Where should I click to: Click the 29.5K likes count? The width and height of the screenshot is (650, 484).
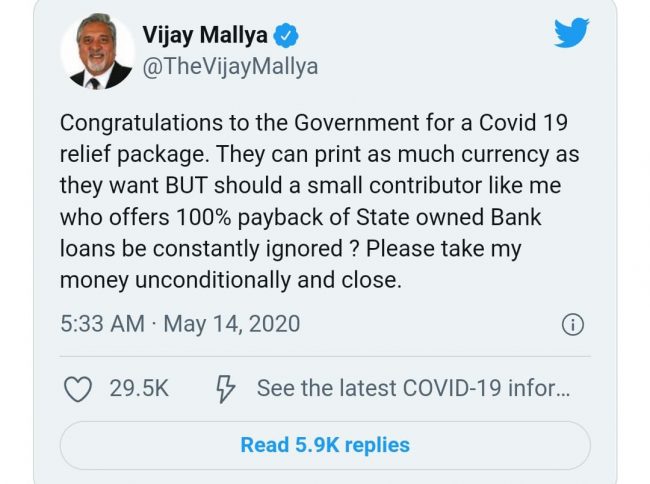(139, 389)
